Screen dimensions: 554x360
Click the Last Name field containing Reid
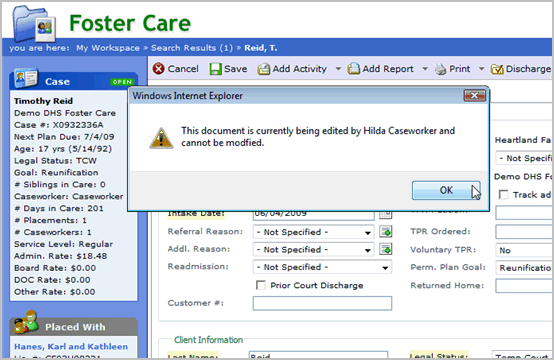(318, 355)
